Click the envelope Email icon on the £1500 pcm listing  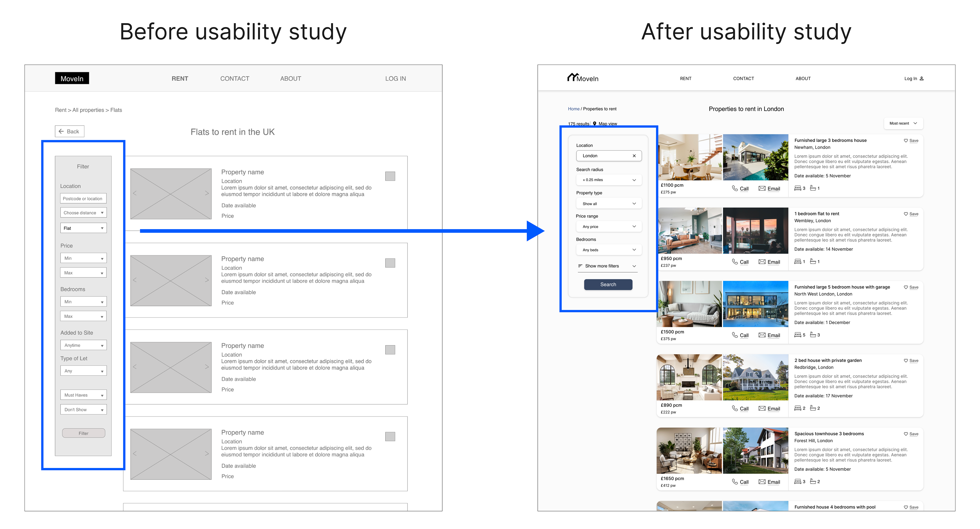pos(762,335)
